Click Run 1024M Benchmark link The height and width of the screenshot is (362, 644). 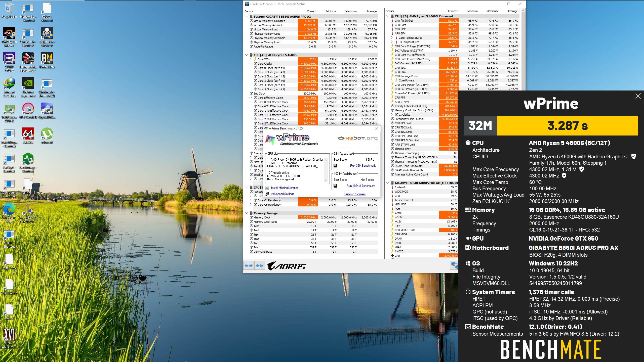(x=361, y=186)
